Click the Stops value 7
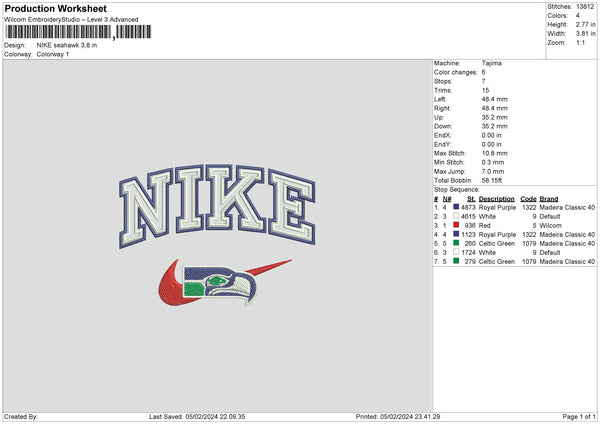Viewport: 600px width, 424px height. coord(484,81)
